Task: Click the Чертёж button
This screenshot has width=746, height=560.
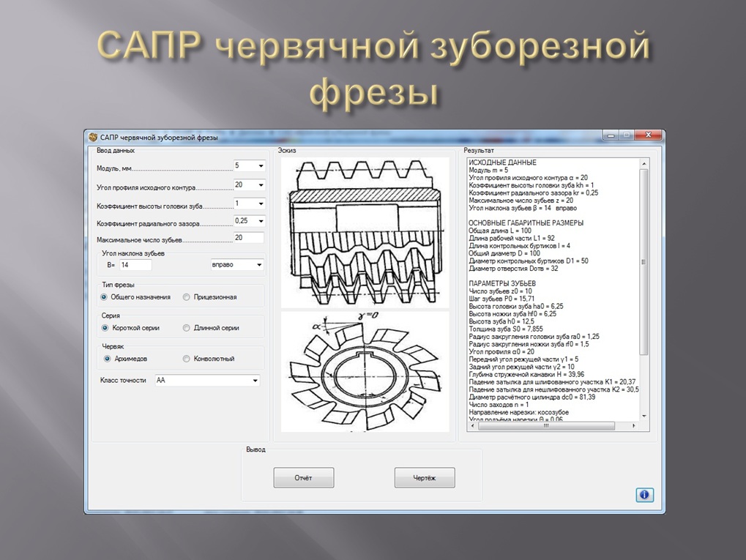Action: (x=425, y=478)
